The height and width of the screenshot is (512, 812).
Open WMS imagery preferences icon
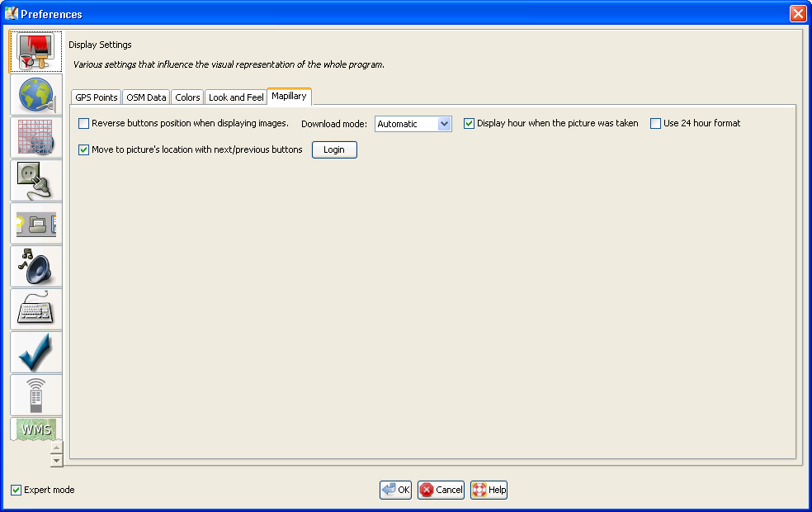(35, 429)
